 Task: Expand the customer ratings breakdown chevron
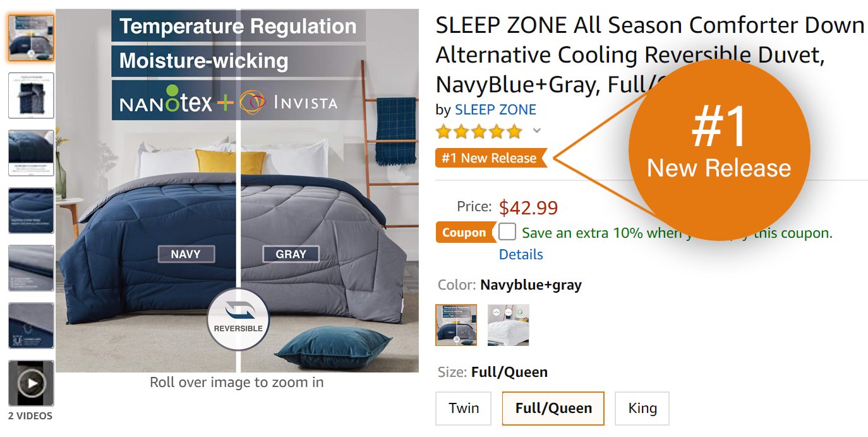pyautogui.click(x=536, y=131)
